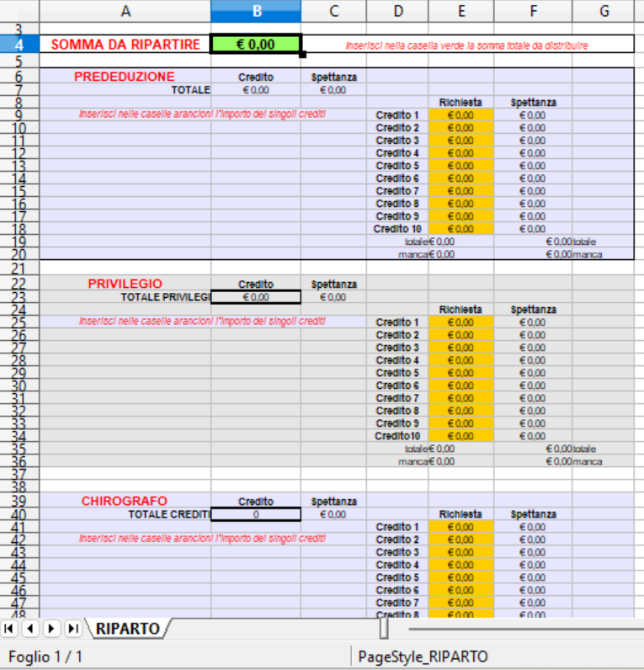
Task: Click the horizontal scrollbar track
Action: (x=525, y=629)
